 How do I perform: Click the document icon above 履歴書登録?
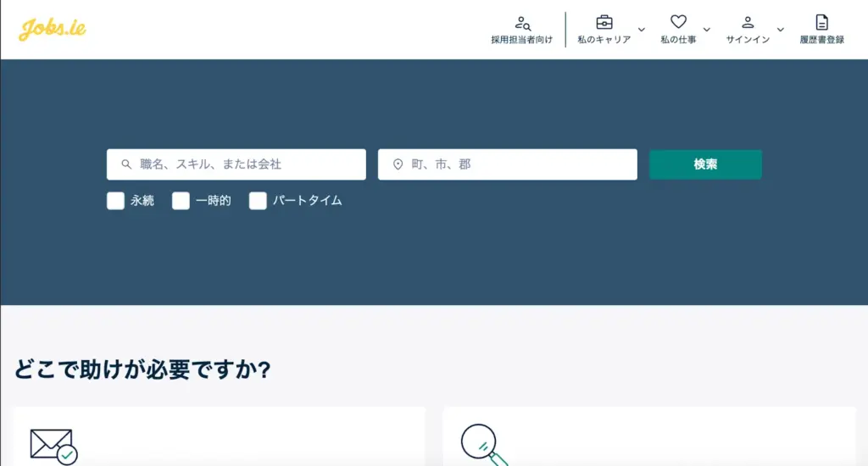pyautogui.click(x=821, y=22)
